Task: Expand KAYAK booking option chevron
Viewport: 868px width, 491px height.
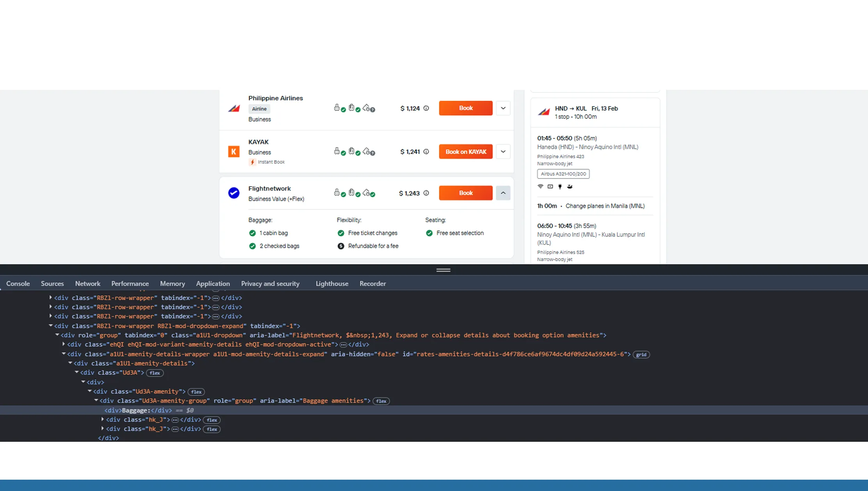Action: tap(503, 152)
